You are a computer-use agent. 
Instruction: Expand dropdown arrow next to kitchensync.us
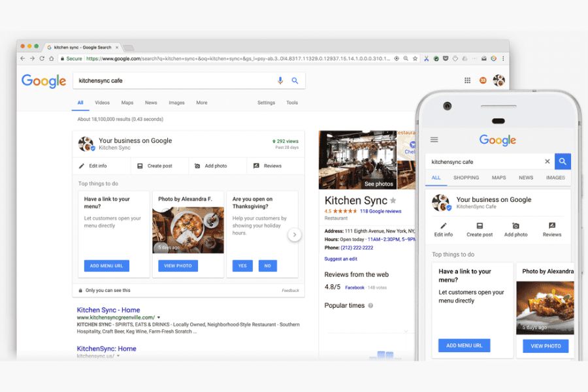coord(118,355)
